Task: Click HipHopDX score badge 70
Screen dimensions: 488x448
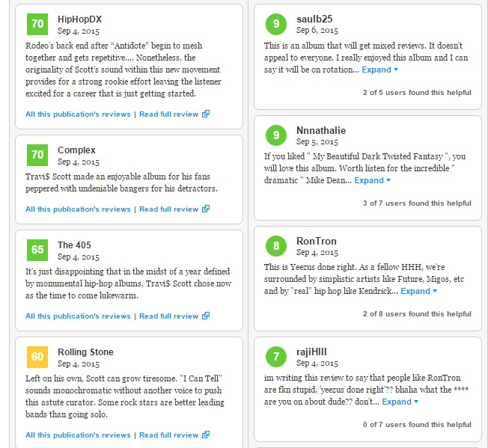Action: 37,25
